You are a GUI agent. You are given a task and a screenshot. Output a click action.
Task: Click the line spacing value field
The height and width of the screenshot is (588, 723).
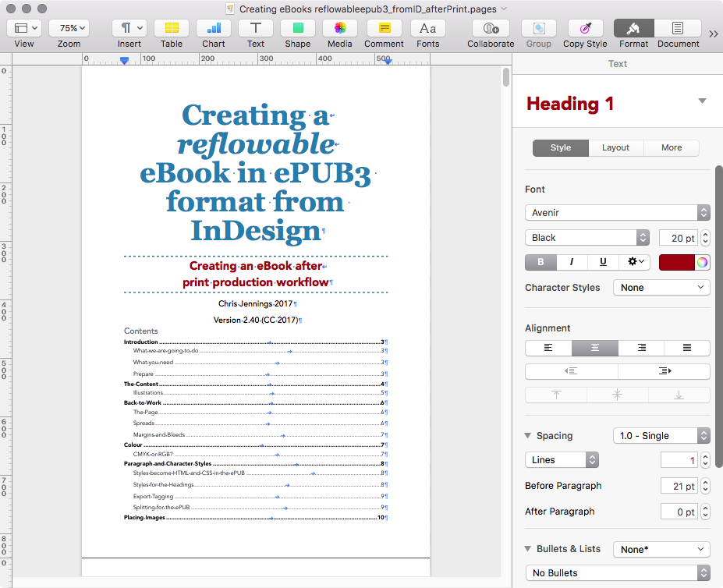coord(679,460)
